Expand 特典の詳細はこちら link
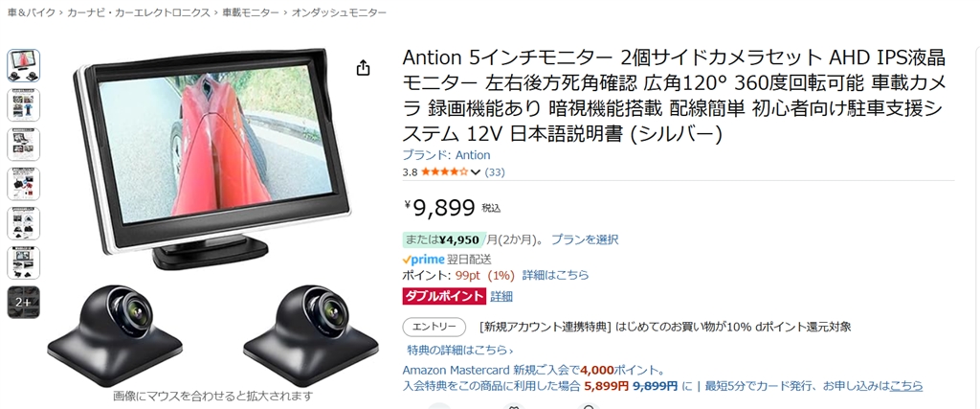980x409 pixels. point(460,350)
